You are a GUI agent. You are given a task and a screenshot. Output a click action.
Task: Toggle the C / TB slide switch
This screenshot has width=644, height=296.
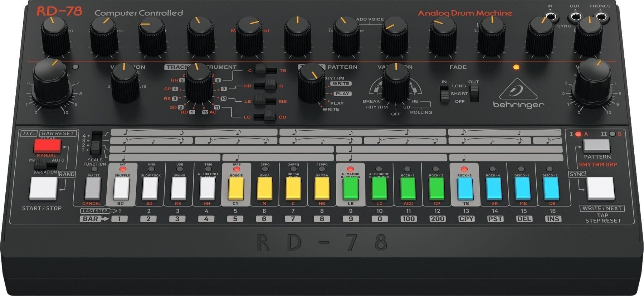click(x=265, y=70)
